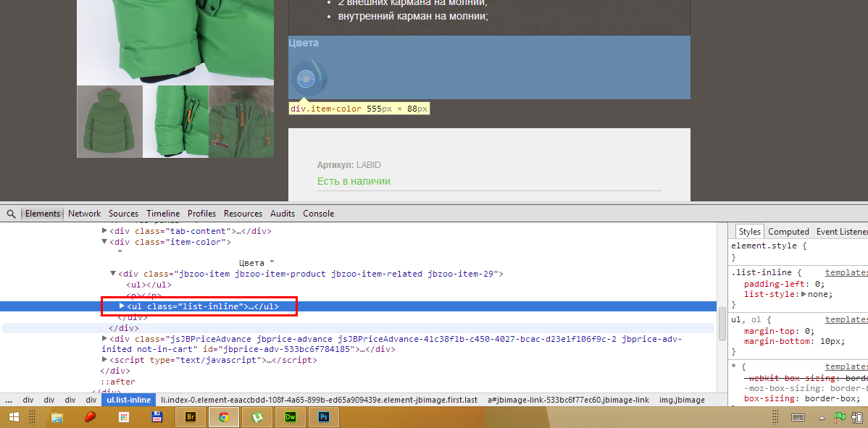
Task: Switch to uTorrent in the taskbar
Action: pyautogui.click(x=256, y=417)
